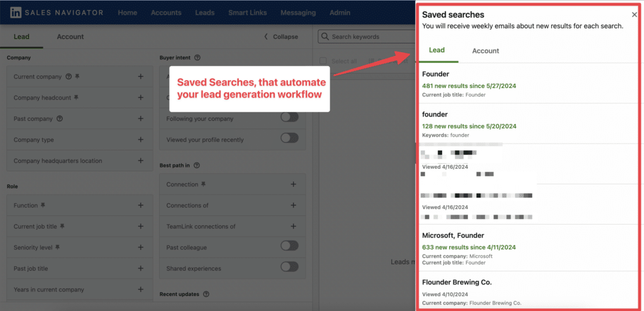Click the magnifier icon in search keywords
This screenshot has width=644, height=311.
tap(325, 37)
